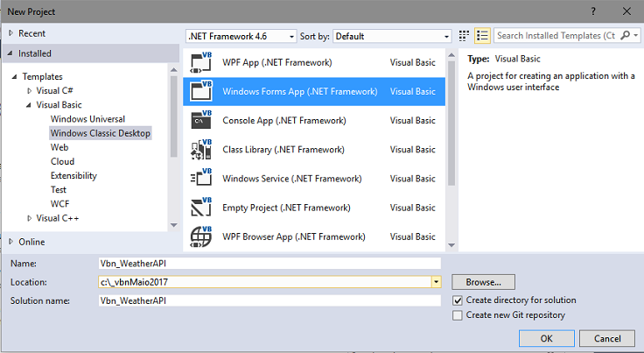Screen dimensions: 644x353
Task: Select Empty Project (.NET Framework) text
Action: click(286, 208)
